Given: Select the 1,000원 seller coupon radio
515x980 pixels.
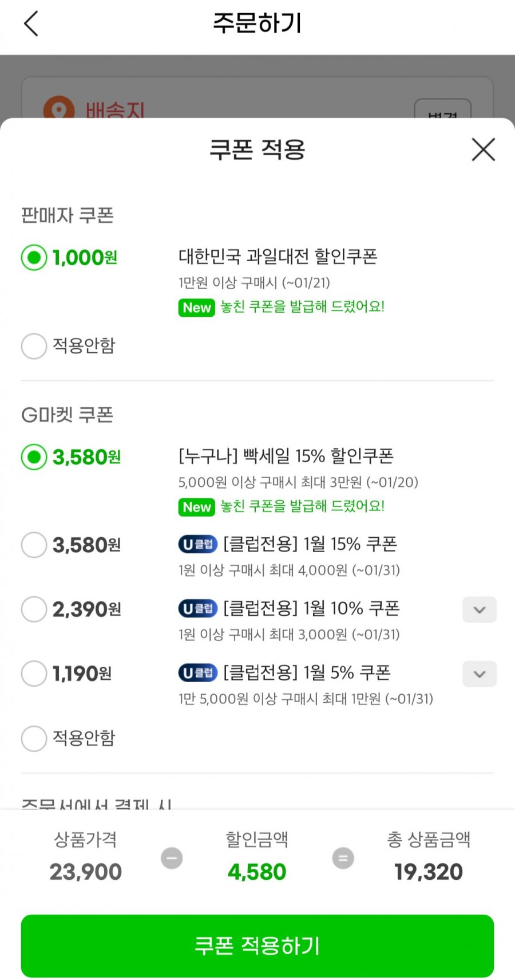Looking at the screenshot, I should (34, 258).
